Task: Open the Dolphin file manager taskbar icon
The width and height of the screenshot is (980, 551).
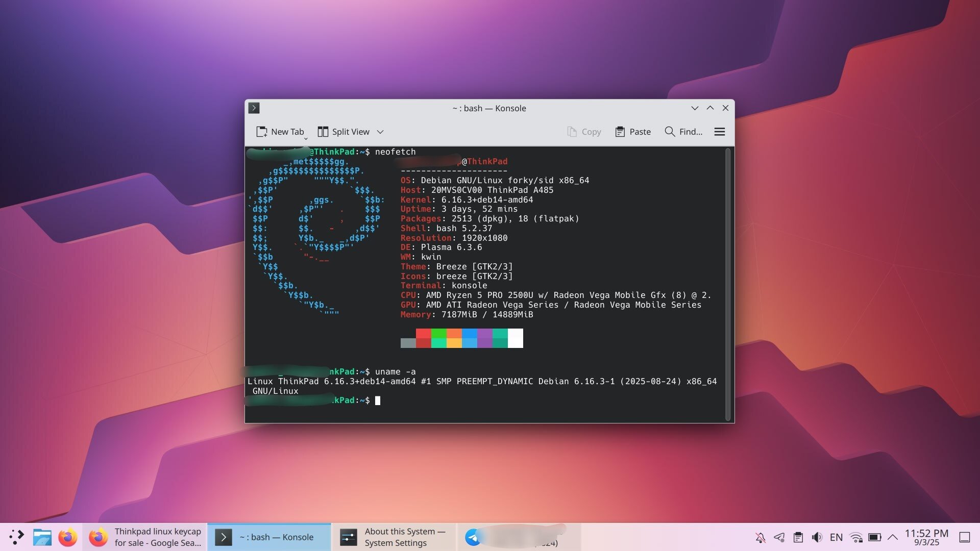Action: click(x=42, y=537)
